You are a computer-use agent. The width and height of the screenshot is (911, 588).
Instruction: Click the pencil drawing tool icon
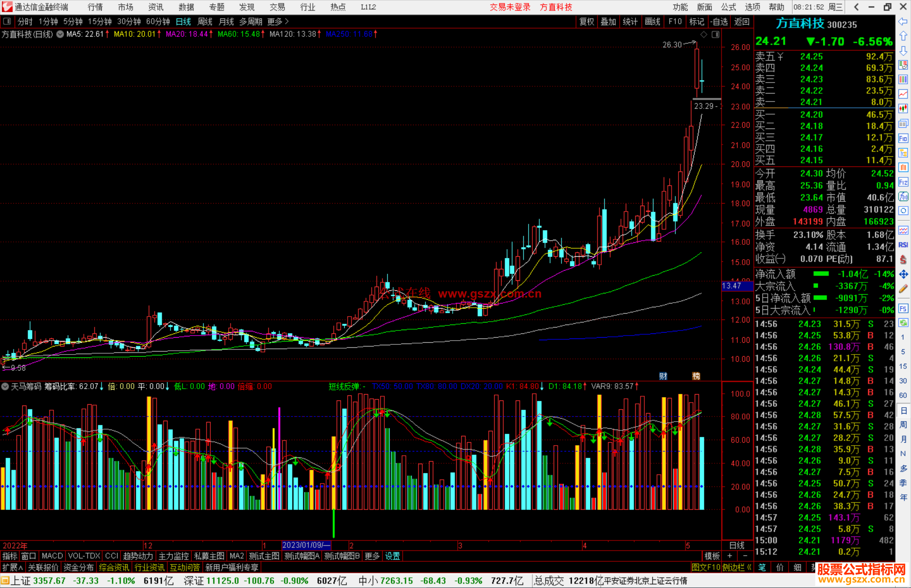(903, 289)
